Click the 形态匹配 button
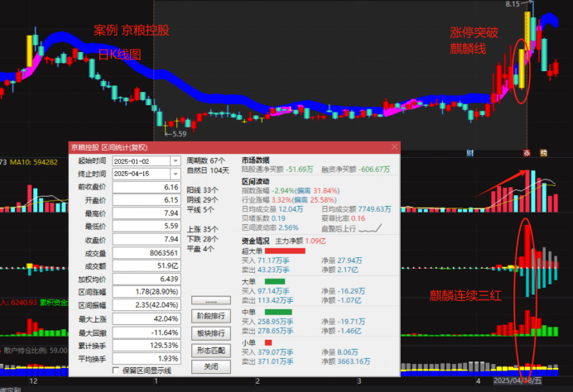Viewport: 573px width, 392px height. click(212, 349)
